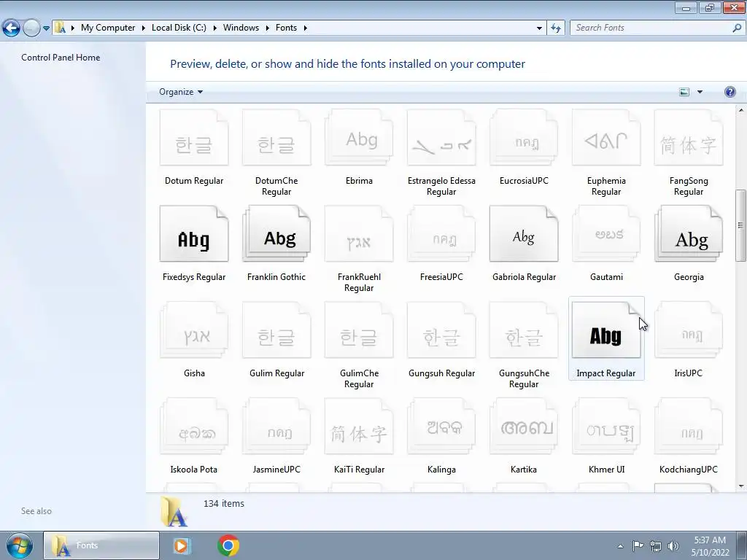Click the JasmineUPC font icon
This screenshot has height=560, width=747.
[x=276, y=426]
